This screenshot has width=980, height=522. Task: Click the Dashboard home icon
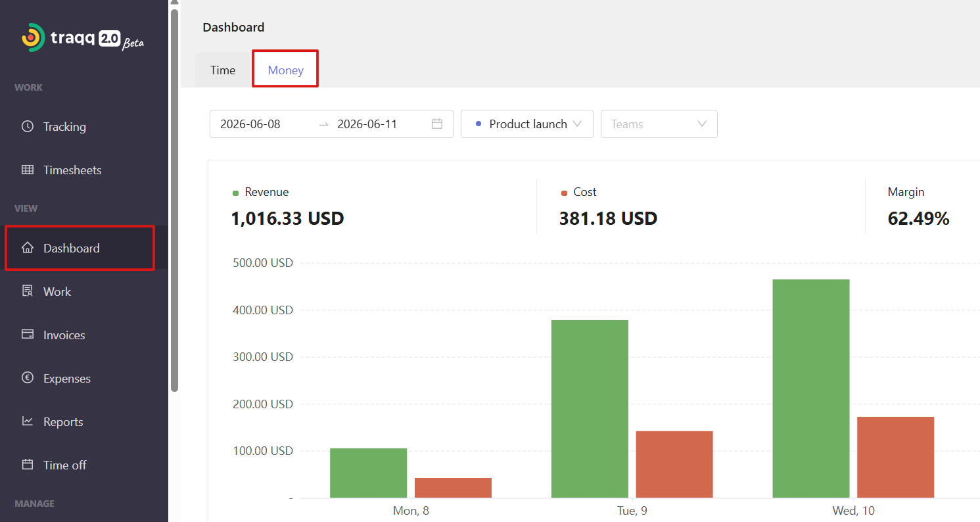pos(28,248)
